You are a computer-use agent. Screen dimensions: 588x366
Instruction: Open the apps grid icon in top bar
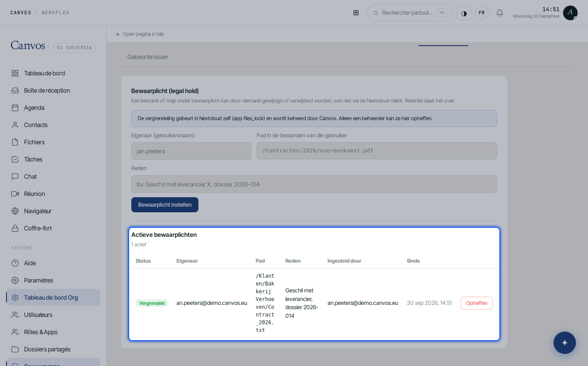coord(356,13)
